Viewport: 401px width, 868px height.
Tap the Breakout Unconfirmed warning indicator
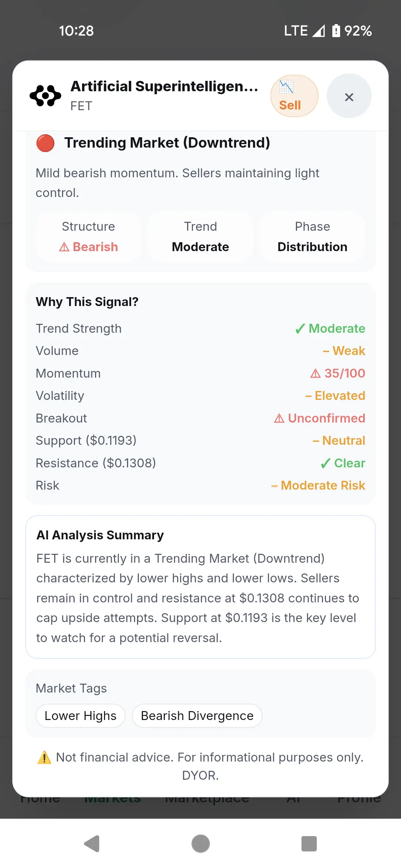tap(319, 418)
